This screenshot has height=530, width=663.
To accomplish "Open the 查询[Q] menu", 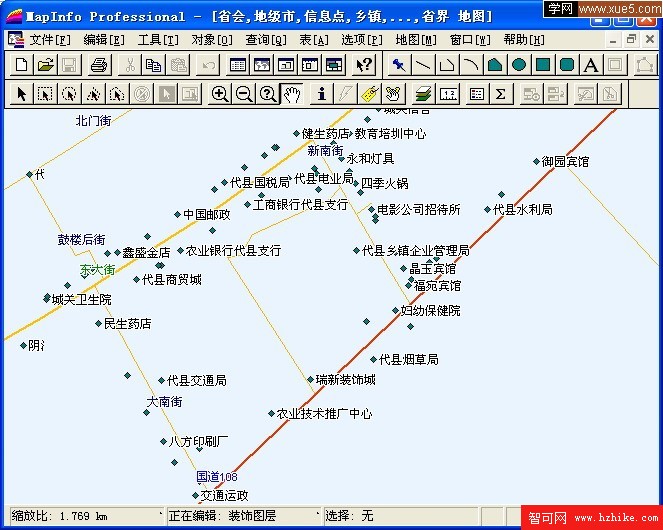I will coord(266,40).
